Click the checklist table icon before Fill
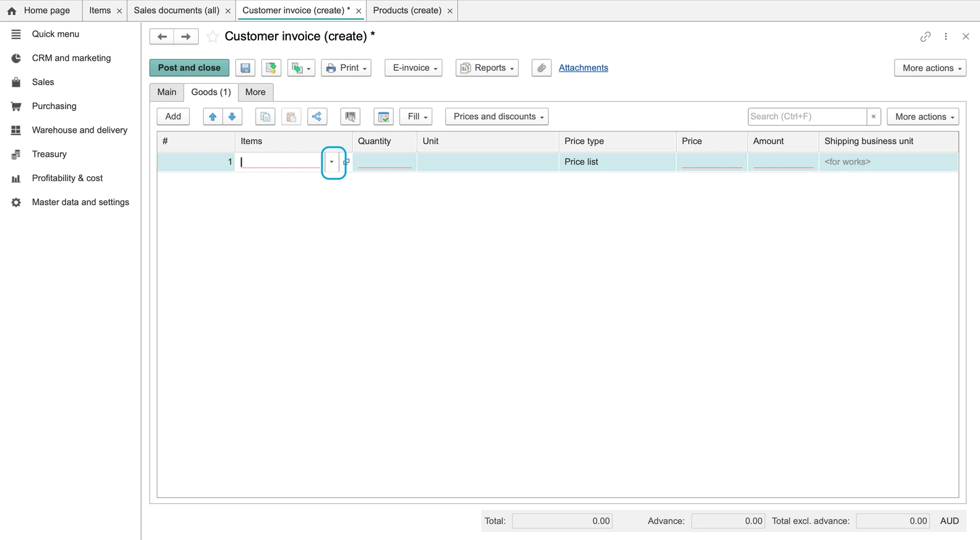Image resolution: width=980 pixels, height=540 pixels. [383, 117]
